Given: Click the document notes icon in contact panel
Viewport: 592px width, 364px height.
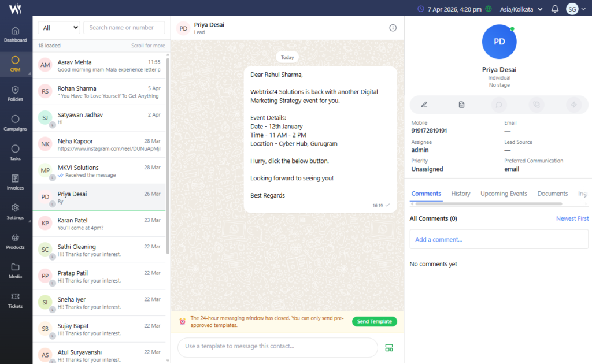Looking at the screenshot, I should coord(461,105).
